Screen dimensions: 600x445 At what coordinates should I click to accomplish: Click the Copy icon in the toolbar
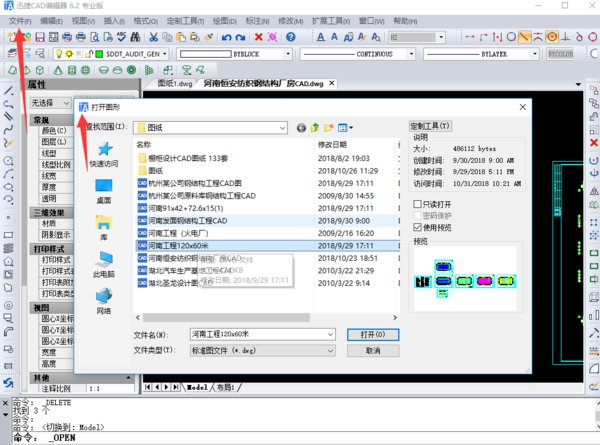pos(167,37)
